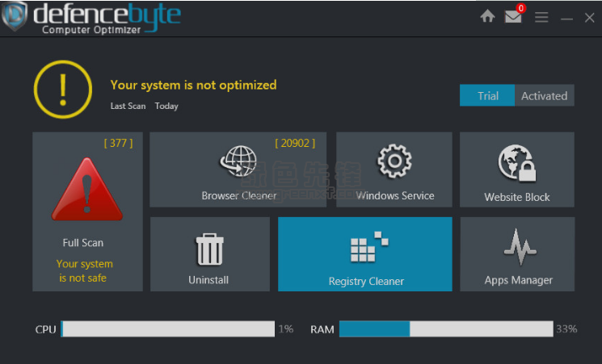Click the CPU usage bar
Image resolution: width=602 pixels, height=364 pixels.
tap(168, 329)
